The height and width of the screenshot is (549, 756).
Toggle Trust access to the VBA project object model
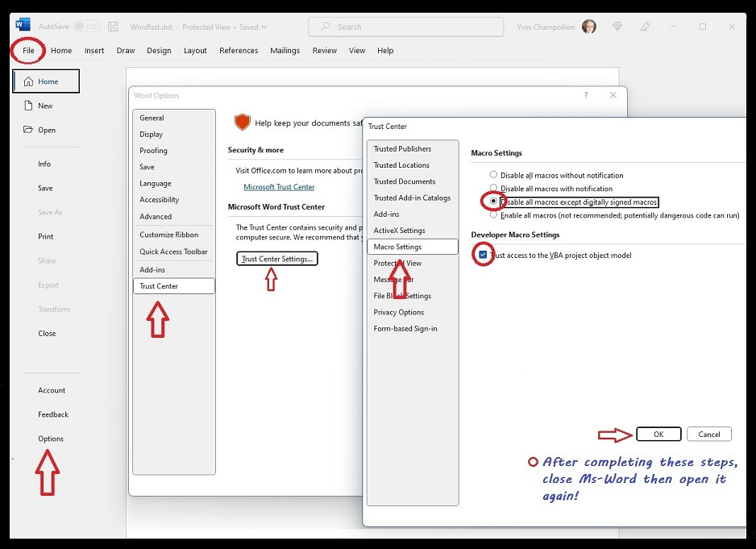coord(483,255)
